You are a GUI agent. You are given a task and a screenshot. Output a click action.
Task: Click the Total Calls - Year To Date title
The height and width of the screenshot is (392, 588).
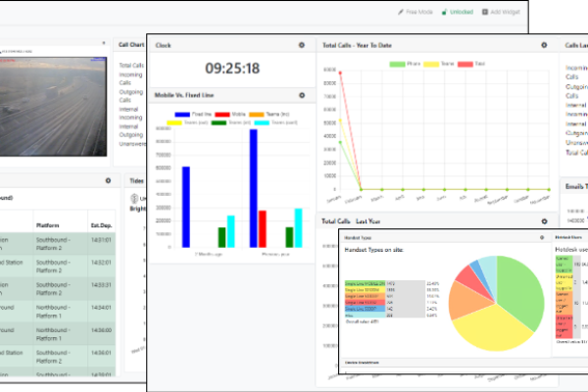[x=357, y=45]
